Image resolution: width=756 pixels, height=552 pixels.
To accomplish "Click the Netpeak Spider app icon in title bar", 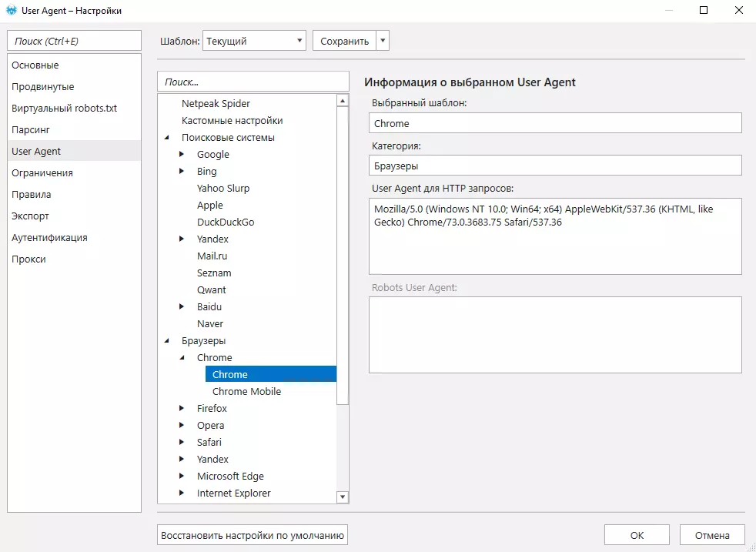I will point(11,10).
